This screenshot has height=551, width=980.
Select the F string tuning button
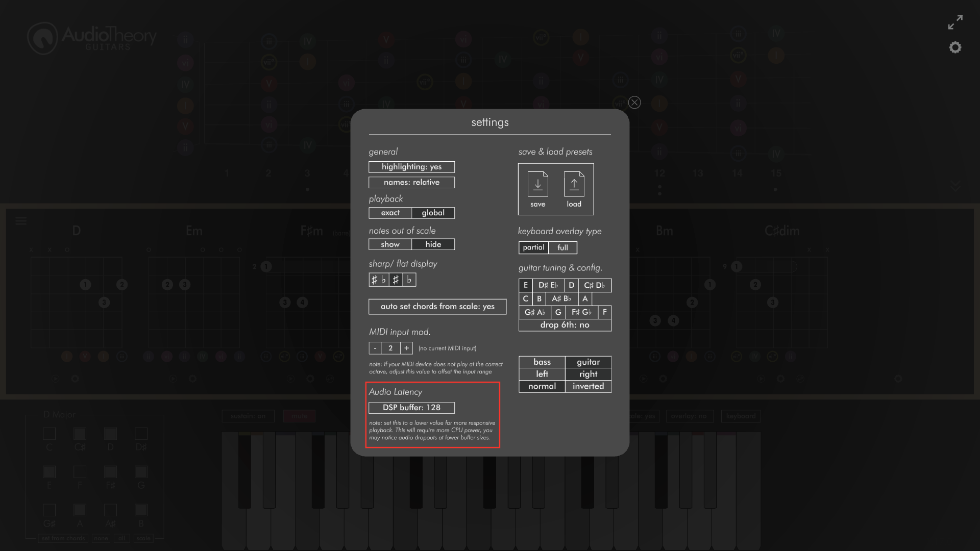[604, 312]
